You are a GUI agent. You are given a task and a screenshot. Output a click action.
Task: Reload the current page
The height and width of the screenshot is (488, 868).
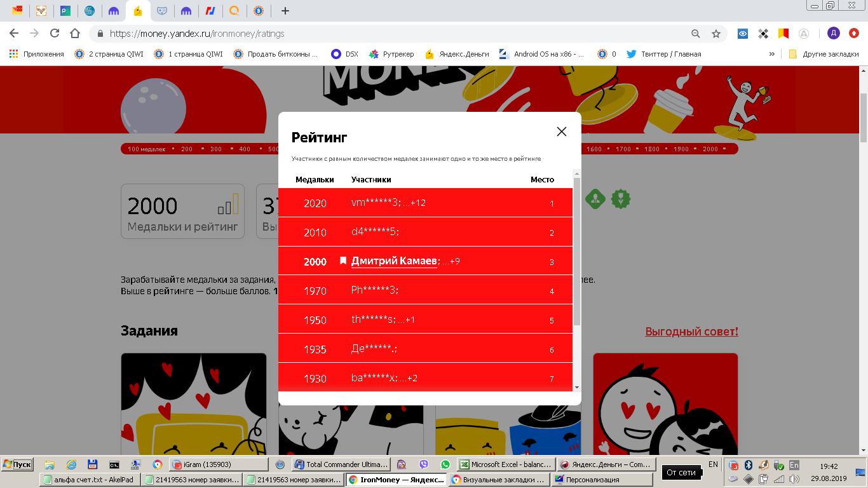pyautogui.click(x=55, y=34)
